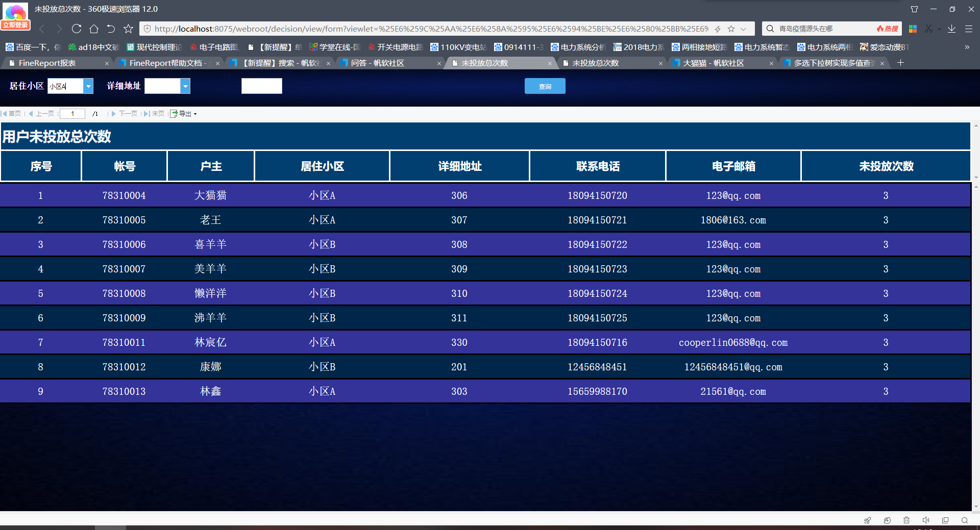This screenshot has width=980, height=530.
Task: Go to previous page 上一页
Action: [x=41, y=114]
